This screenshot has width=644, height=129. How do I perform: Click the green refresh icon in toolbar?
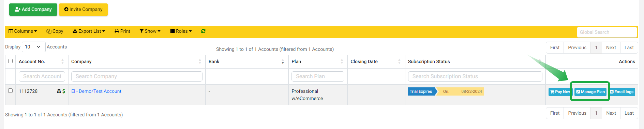point(203,31)
